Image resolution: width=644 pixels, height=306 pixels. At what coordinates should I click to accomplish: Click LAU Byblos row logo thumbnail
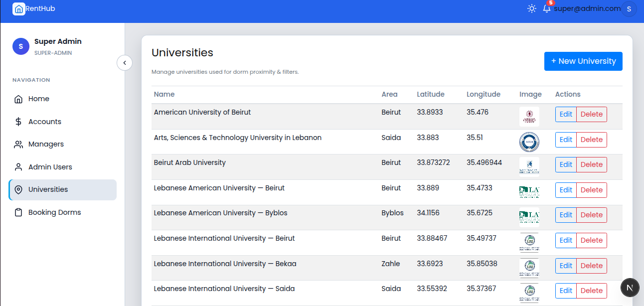tap(529, 217)
